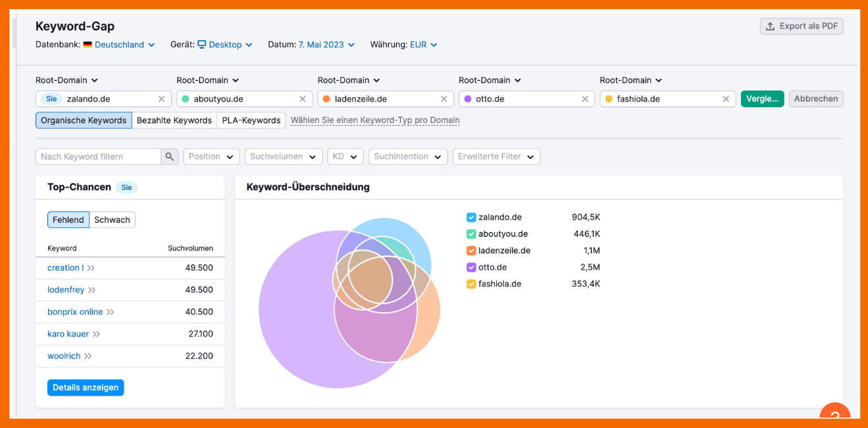Click the double-arrow icon beside lodenfrey
Viewport: 868px width, 428px height.
click(92, 290)
